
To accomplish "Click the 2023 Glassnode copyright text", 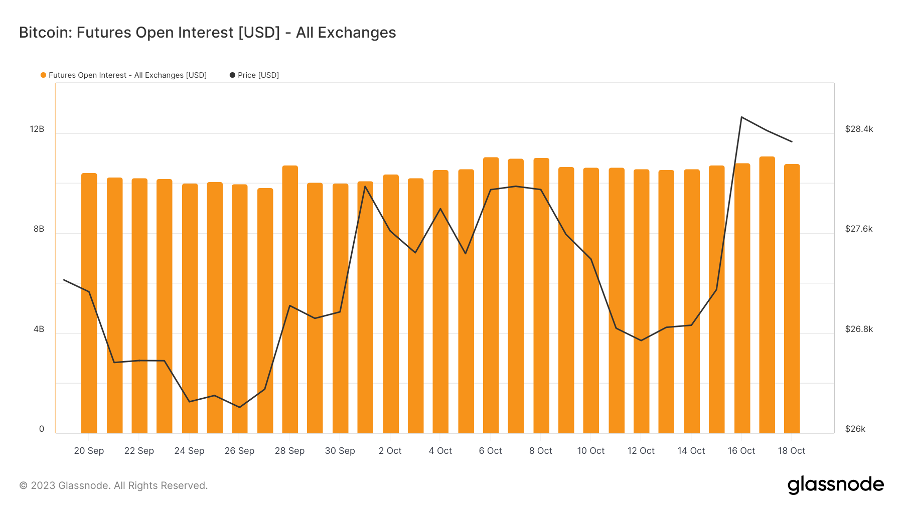I will click(x=113, y=486).
